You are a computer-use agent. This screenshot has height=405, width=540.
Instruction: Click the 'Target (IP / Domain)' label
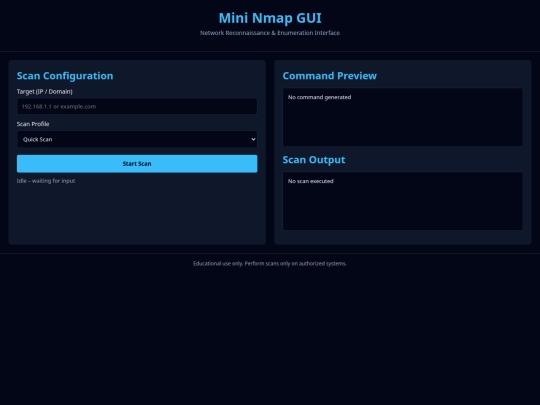click(44, 92)
